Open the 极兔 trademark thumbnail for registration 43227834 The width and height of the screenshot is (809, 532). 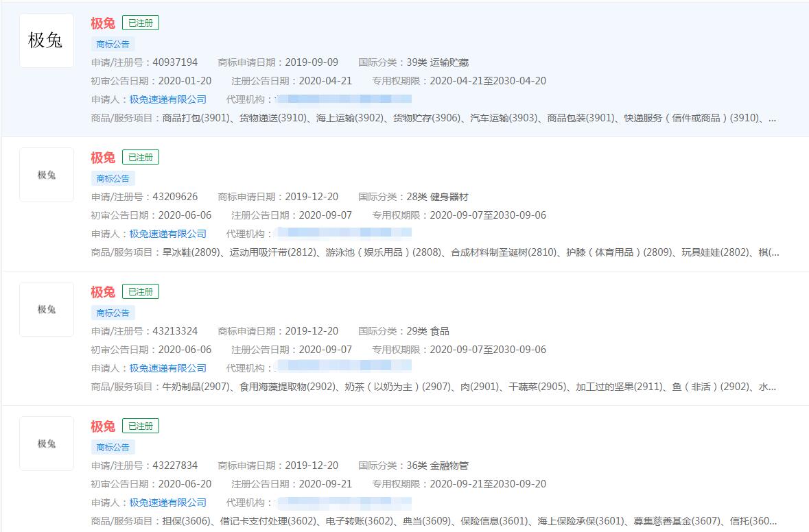point(47,444)
